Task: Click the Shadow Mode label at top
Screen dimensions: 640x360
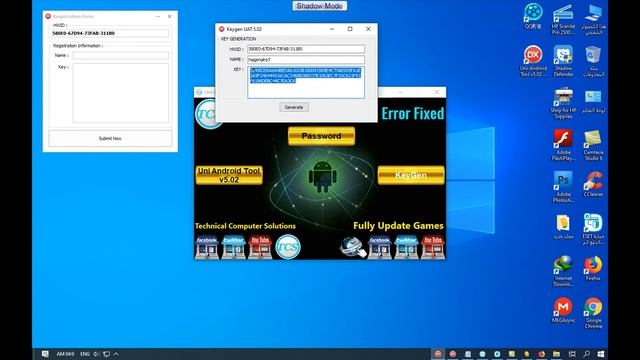Action: coord(320,6)
